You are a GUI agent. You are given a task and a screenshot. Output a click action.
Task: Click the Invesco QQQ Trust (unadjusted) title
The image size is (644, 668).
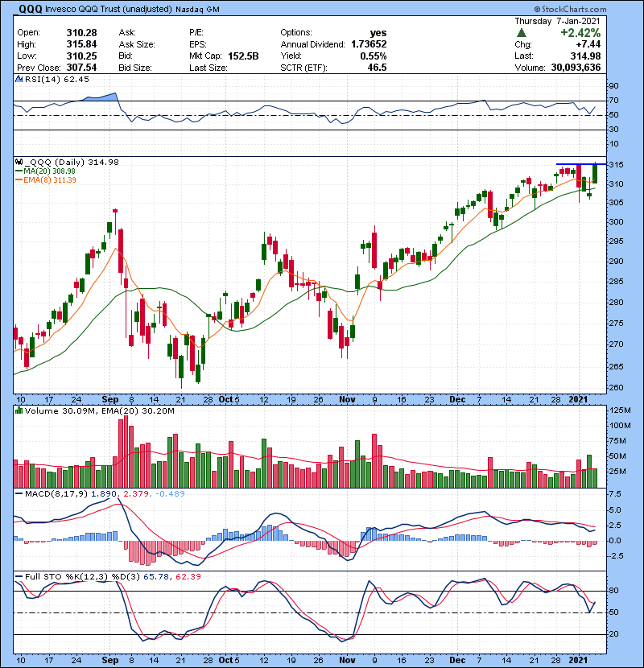coord(109,10)
